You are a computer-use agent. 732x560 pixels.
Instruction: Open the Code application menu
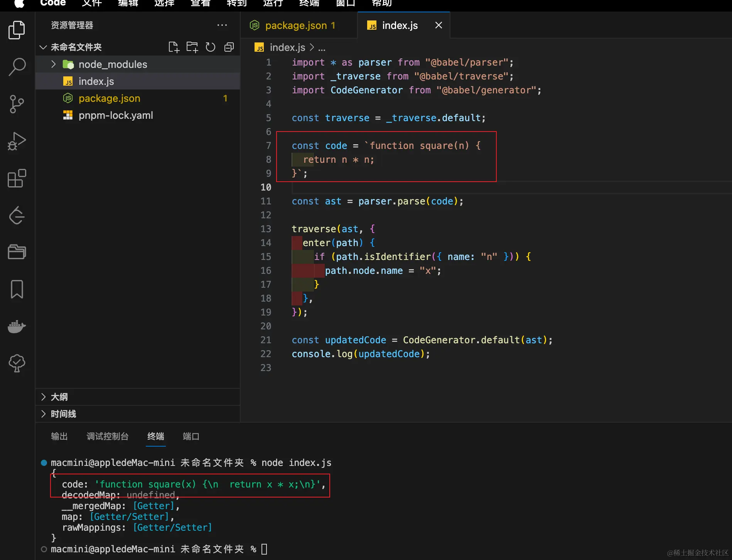click(53, 3)
